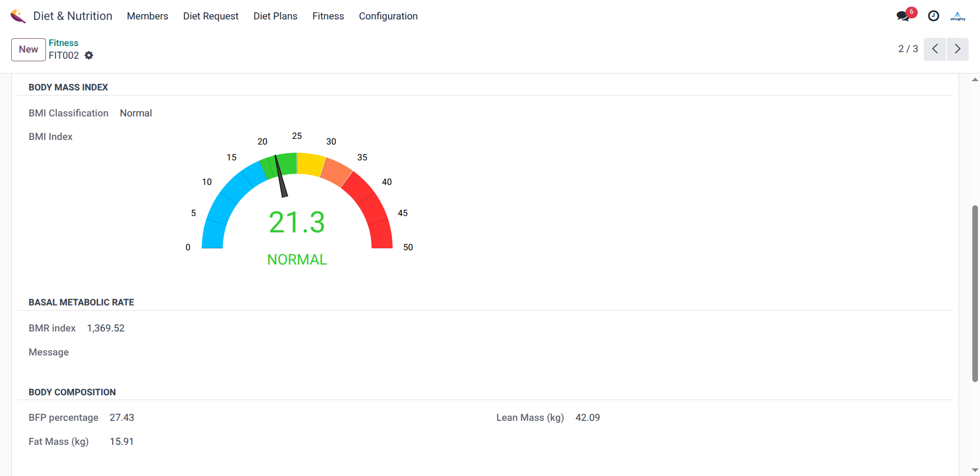Open the Diet Plans menu
The image size is (980, 476).
pos(275,16)
